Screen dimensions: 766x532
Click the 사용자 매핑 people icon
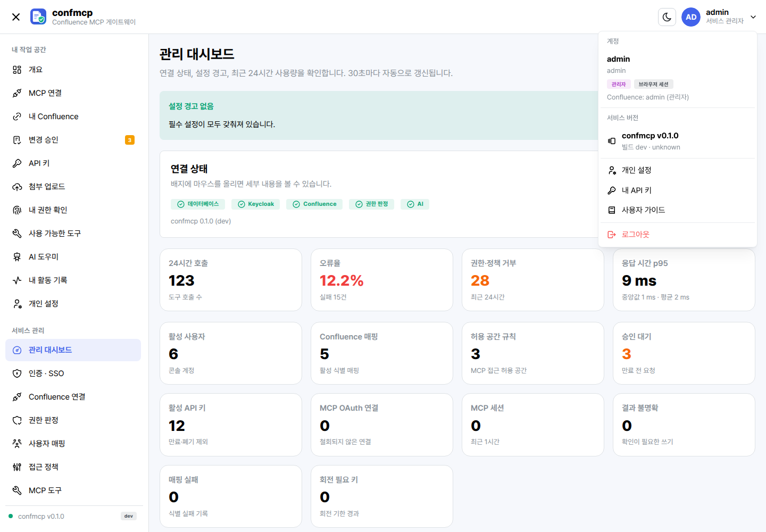coord(17,444)
